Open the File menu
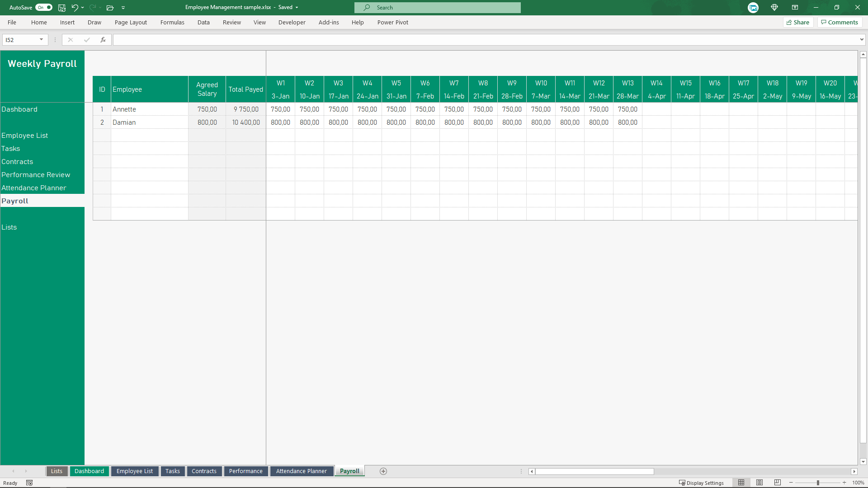This screenshot has width=868, height=488. (x=12, y=22)
